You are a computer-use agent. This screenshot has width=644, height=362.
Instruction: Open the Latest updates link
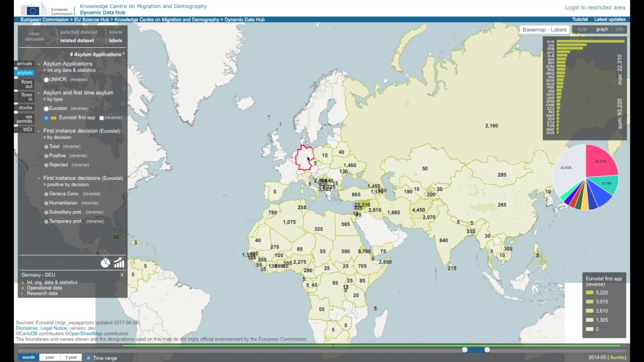click(x=610, y=20)
